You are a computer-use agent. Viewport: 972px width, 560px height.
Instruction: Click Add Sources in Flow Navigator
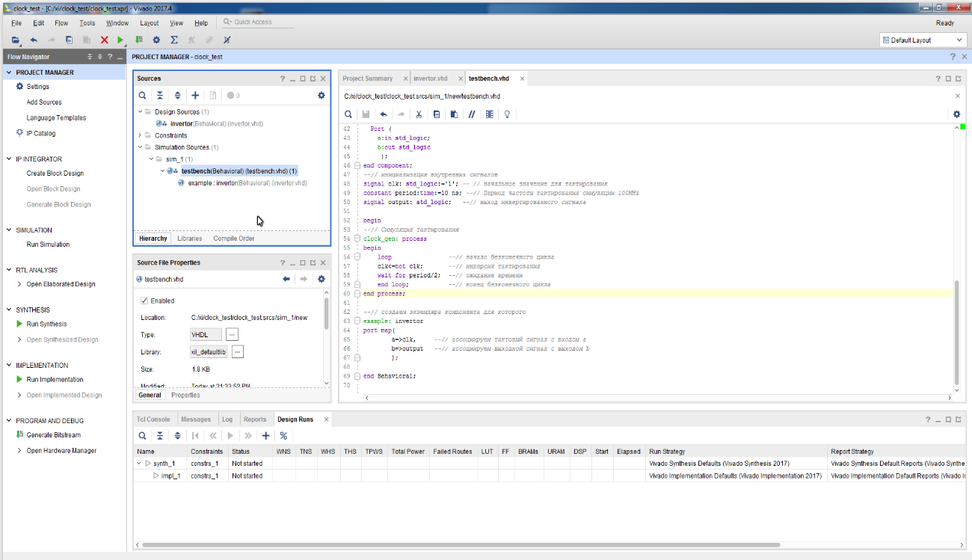(44, 102)
